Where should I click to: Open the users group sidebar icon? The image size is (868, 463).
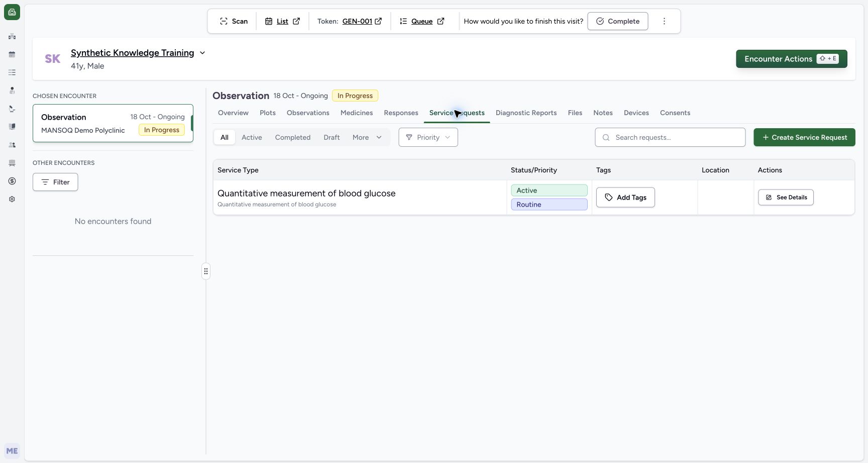12,145
